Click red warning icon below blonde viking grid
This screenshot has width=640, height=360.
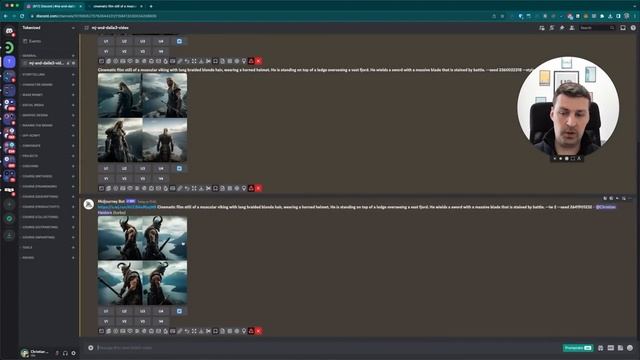pyautogui.click(x=251, y=188)
